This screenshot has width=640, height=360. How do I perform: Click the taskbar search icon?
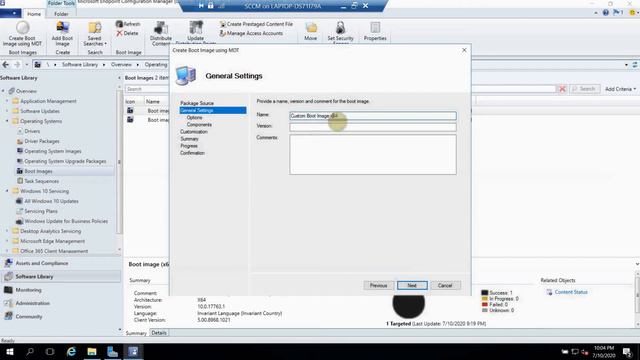pyautogui.click(x=30, y=351)
